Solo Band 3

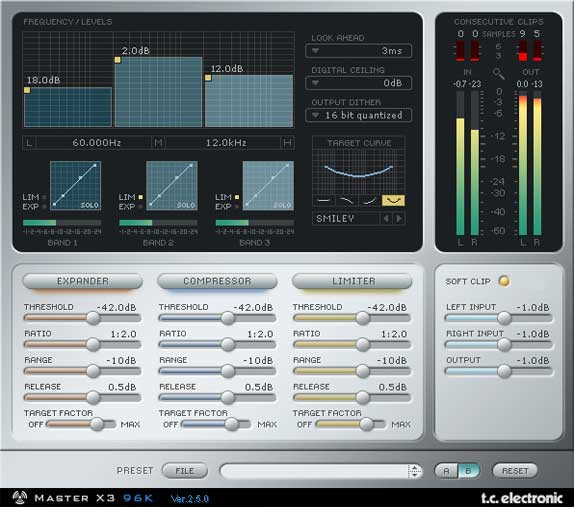coord(282,205)
